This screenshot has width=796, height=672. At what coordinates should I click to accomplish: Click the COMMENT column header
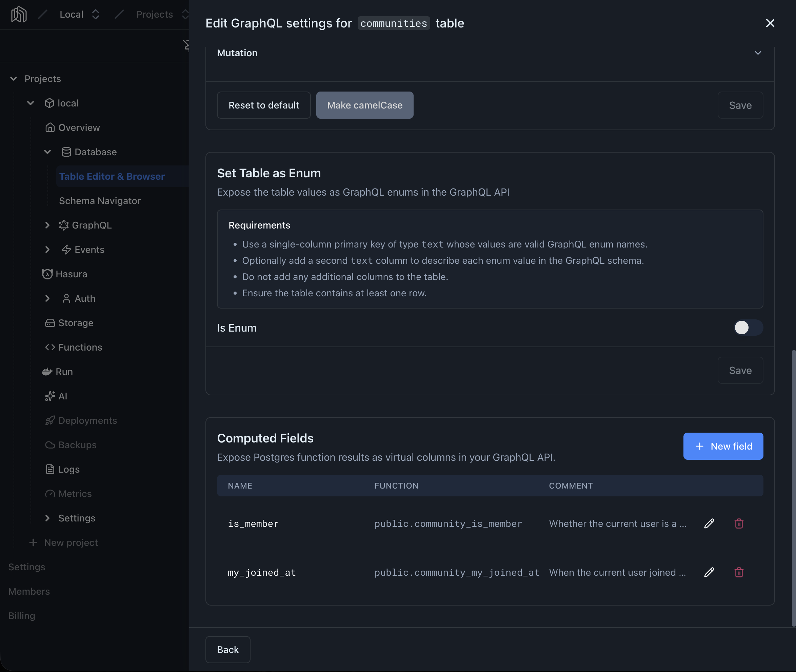pos(571,486)
